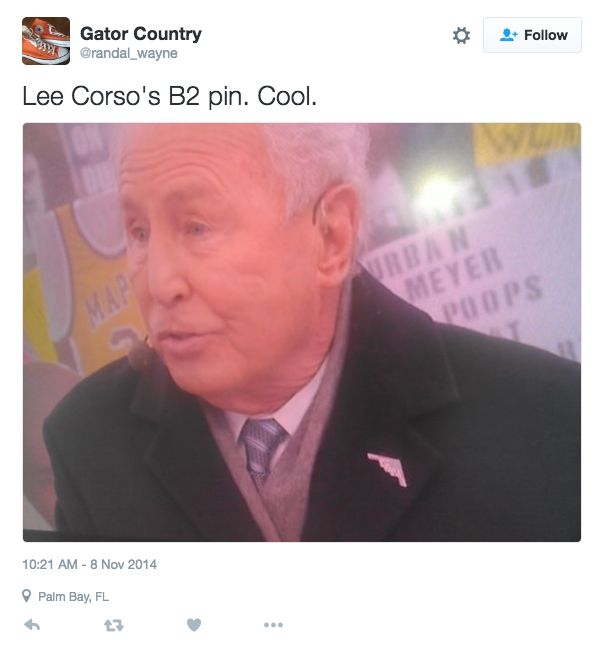Click the B2 bomber lapel pin in photo
Image resolution: width=614 pixels, height=657 pixels.
[388, 469]
